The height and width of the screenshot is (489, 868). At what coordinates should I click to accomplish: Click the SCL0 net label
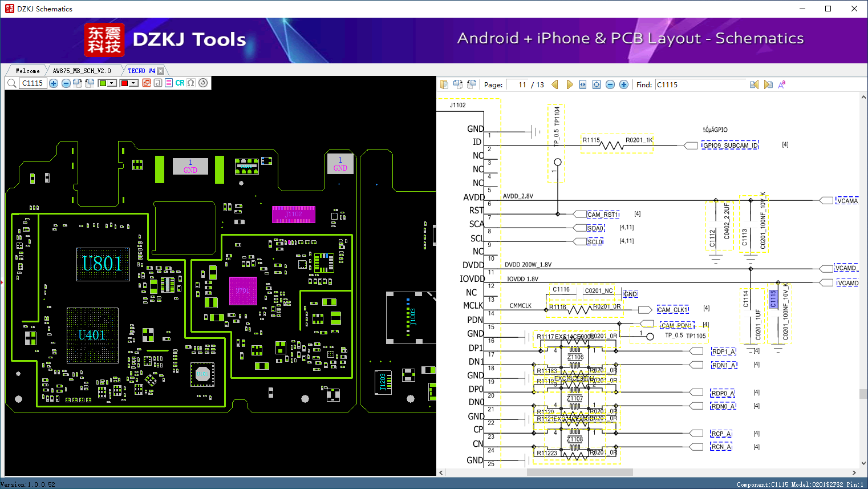point(595,242)
